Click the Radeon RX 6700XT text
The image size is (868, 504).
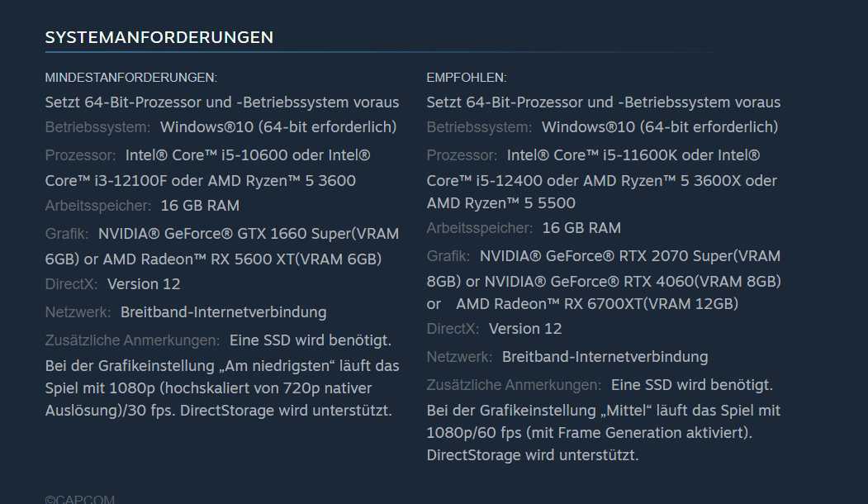(596, 304)
